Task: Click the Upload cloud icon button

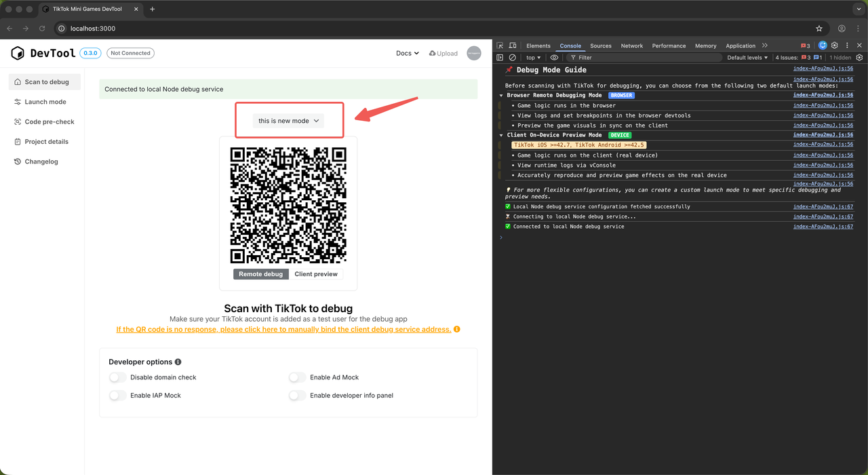Action: point(443,53)
